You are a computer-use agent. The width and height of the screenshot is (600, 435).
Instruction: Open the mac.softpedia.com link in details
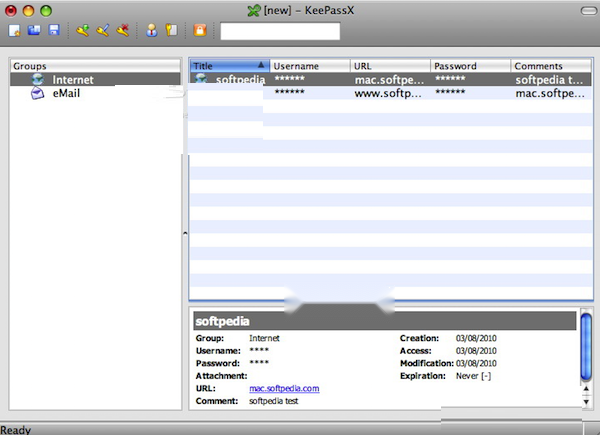tap(284, 388)
